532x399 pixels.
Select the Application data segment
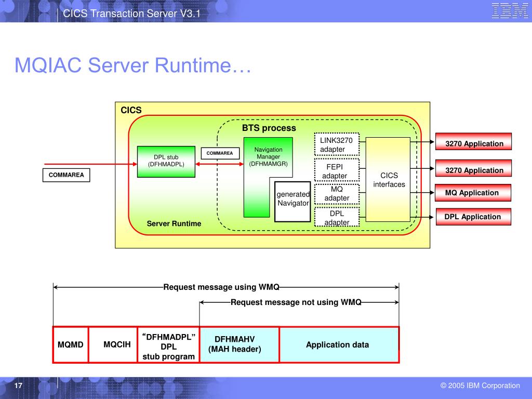(339, 345)
